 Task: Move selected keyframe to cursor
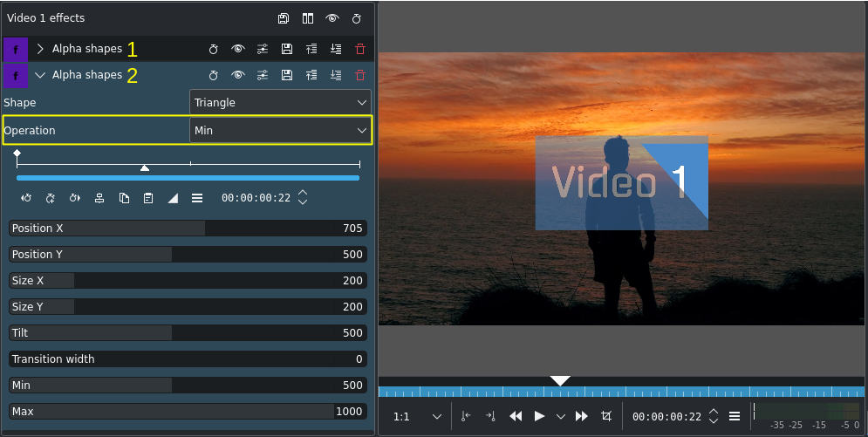pos(99,198)
